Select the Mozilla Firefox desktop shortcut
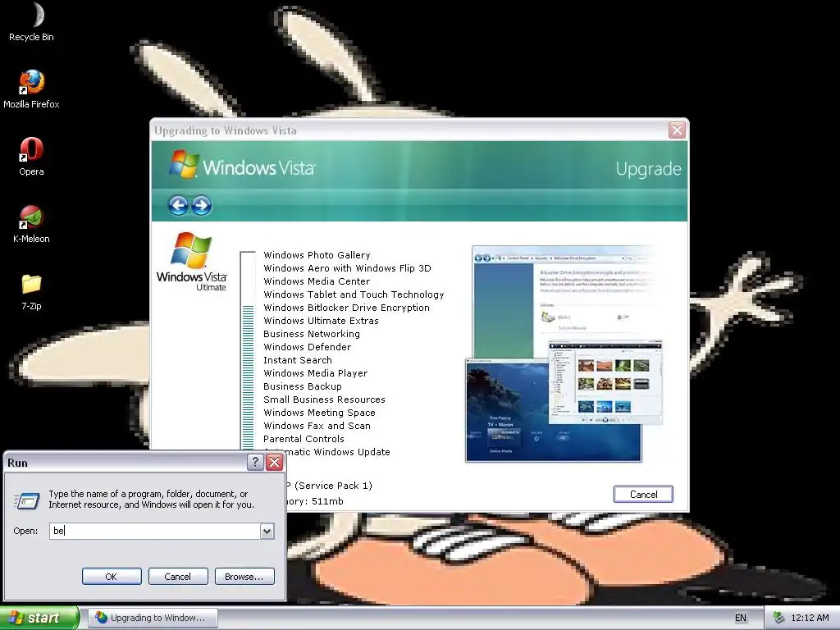 [x=32, y=89]
